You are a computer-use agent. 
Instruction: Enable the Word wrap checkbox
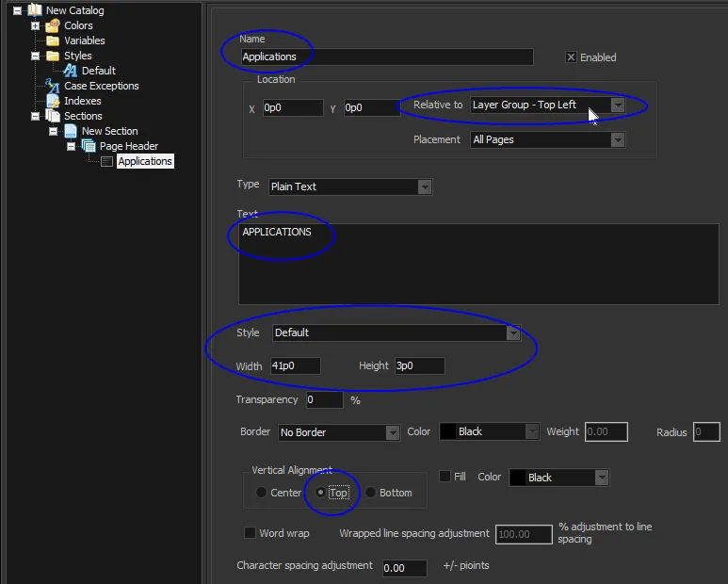point(250,533)
